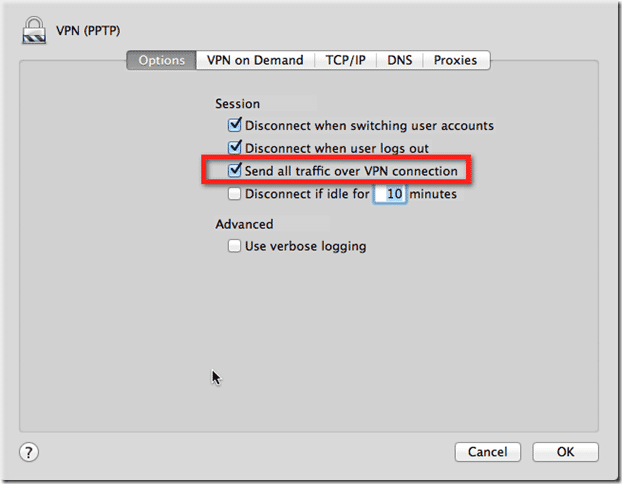Go to the DNS tab

pyautogui.click(x=400, y=60)
